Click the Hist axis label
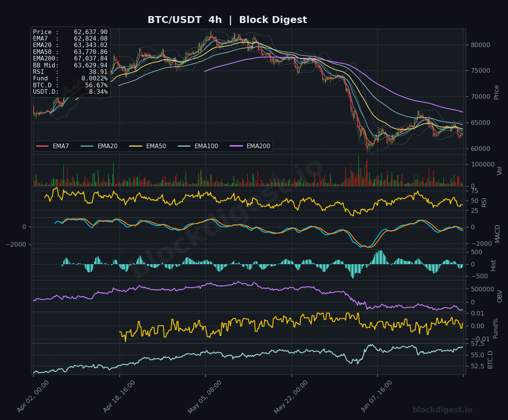This screenshot has height=420, width=508. click(x=493, y=265)
